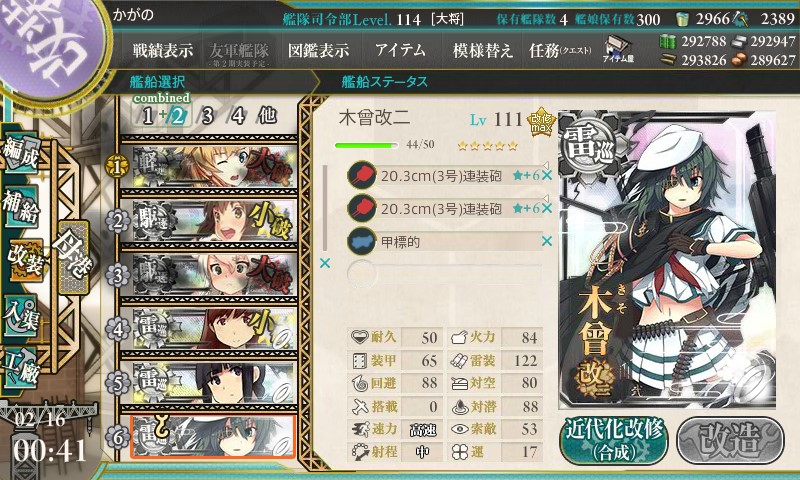800x480 pixels.
Task: Remove the 甲標的 equipment with its X
Action: pyautogui.click(x=546, y=241)
